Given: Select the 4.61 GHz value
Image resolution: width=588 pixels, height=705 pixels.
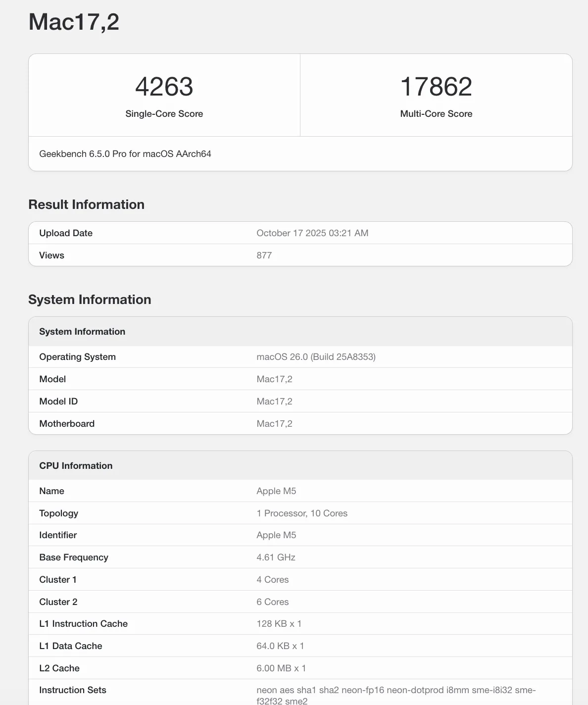Looking at the screenshot, I should click(x=276, y=557).
